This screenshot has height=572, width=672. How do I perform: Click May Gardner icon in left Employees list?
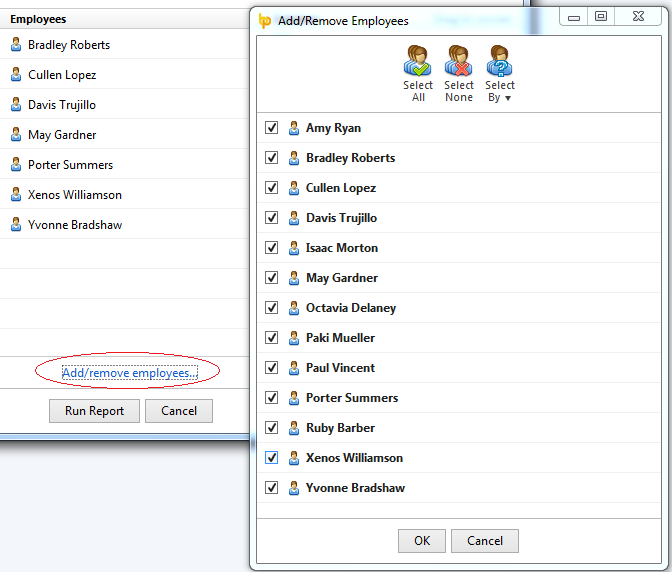coord(16,134)
